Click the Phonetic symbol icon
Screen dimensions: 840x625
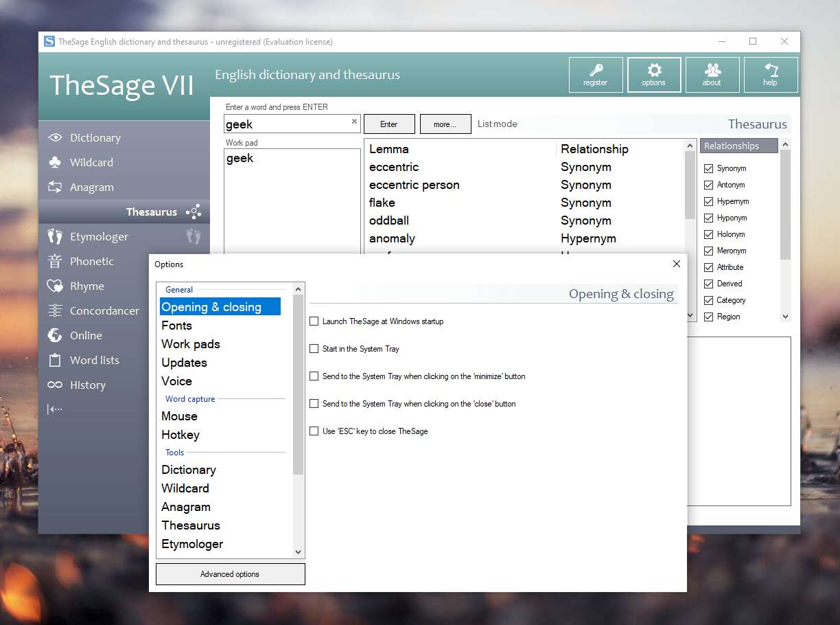point(55,262)
